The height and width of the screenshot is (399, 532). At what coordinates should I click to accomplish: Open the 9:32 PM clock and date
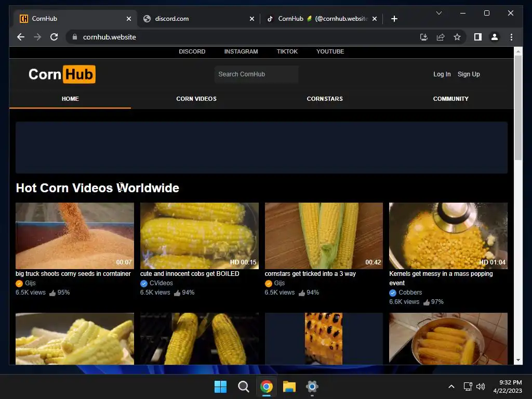pos(508,387)
